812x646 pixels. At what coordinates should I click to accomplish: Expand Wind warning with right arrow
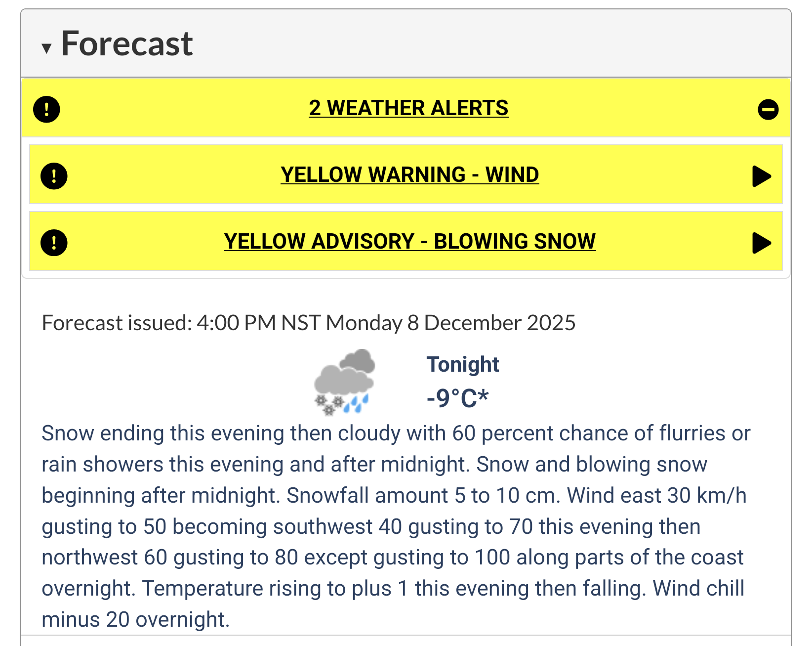pos(761,176)
